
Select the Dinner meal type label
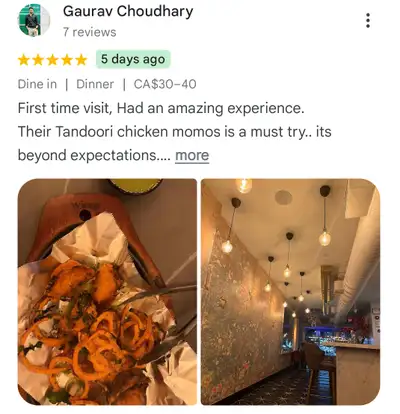tap(95, 84)
